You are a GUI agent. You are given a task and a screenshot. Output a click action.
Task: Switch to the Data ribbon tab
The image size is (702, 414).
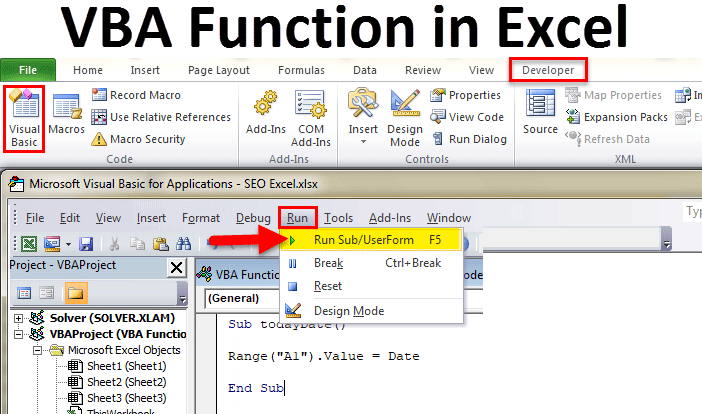pos(365,70)
